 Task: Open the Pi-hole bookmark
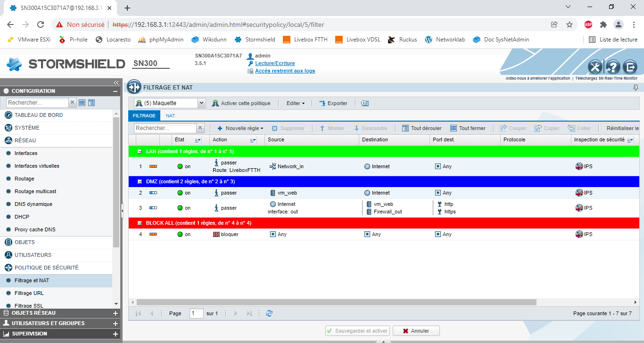coord(74,40)
